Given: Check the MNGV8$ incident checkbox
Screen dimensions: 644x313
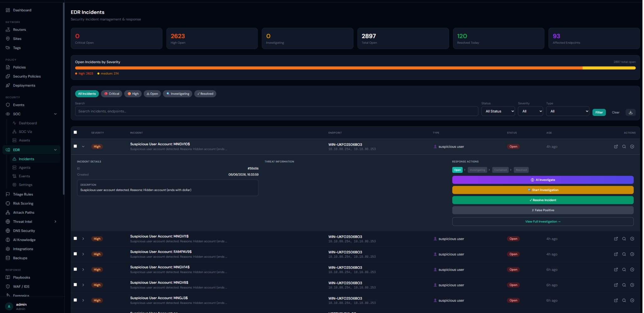Looking at the screenshot, I should [x=75, y=285].
